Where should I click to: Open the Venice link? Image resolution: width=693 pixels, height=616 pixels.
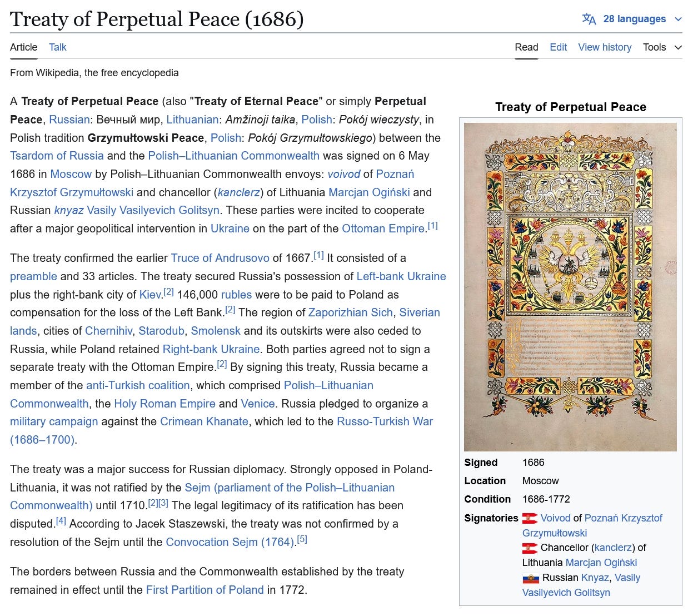[x=258, y=404]
